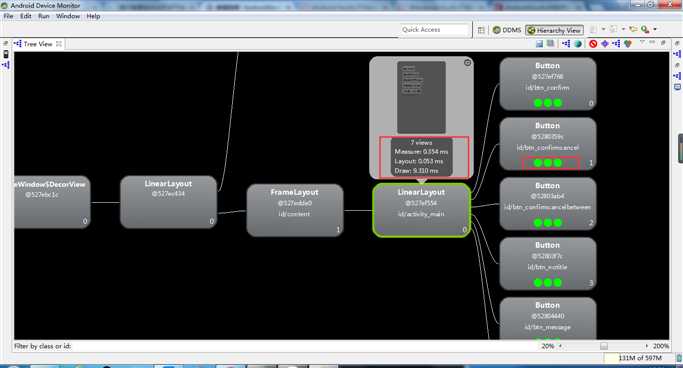Click the first tree icon in right sidebar

coord(677,54)
